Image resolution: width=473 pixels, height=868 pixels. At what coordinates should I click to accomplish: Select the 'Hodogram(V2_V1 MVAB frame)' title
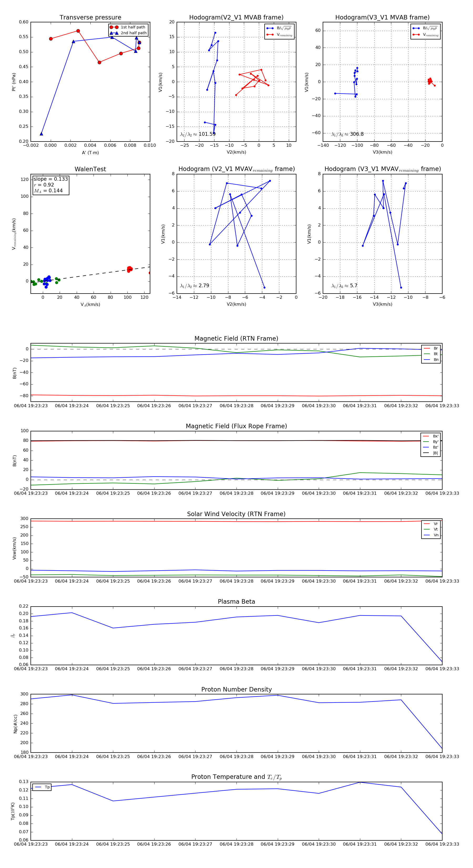click(x=236, y=18)
